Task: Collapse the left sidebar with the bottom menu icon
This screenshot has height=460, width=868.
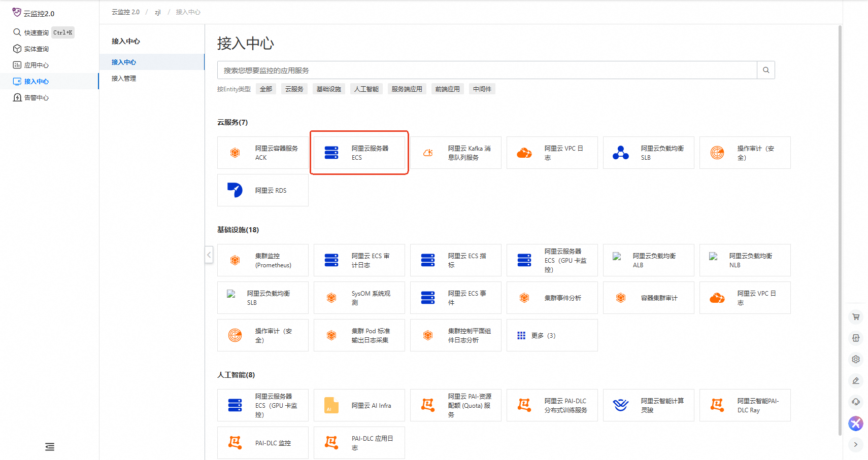Action: 50,447
